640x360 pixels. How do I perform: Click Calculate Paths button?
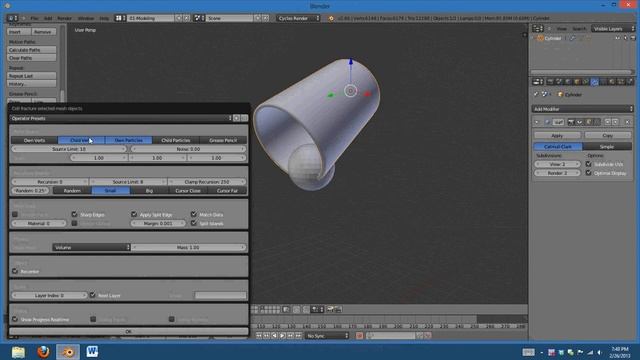tap(32, 50)
